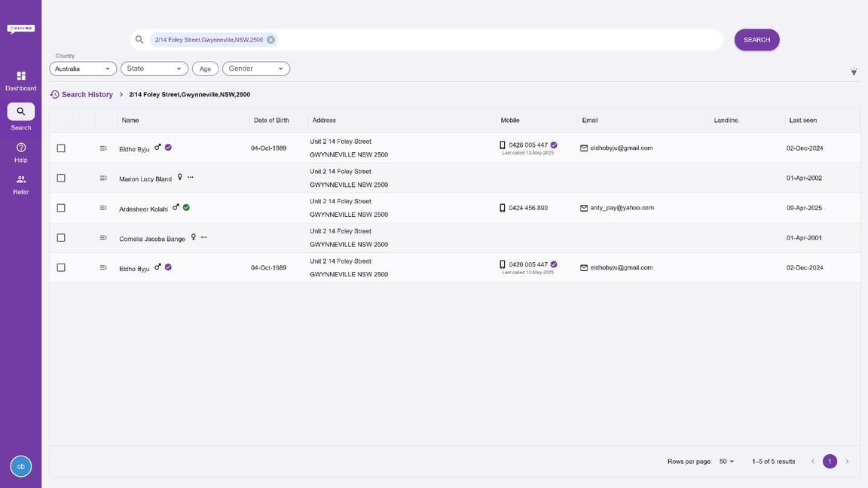This screenshot has width=868, height=488.
Task: Open the Gender filter dropdown
Action: tap(256, 69)
